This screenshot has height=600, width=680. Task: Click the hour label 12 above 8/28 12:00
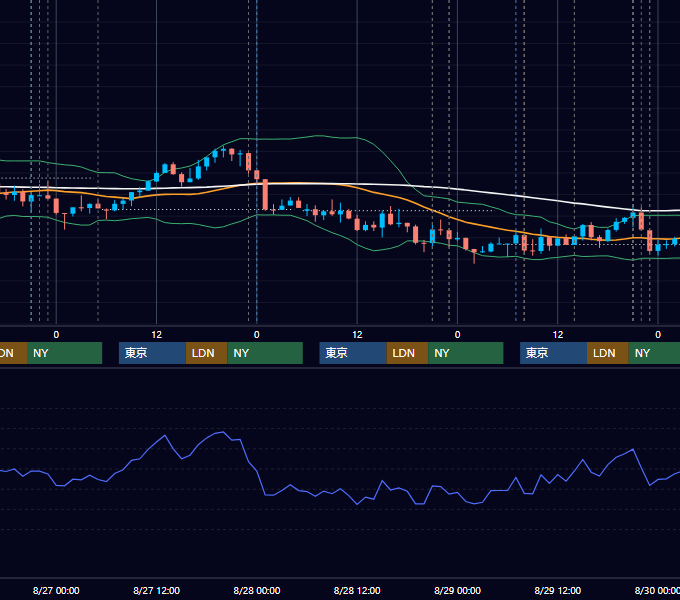pos(357,335)
